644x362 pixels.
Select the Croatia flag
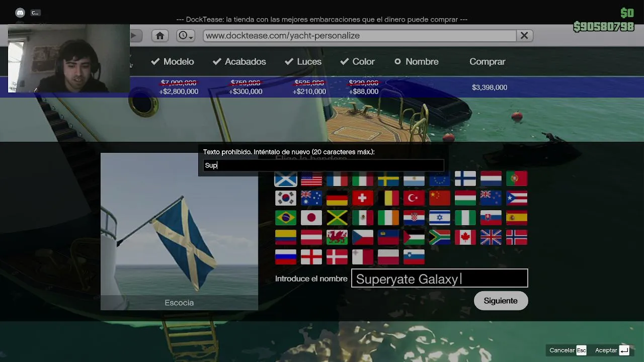414,218
